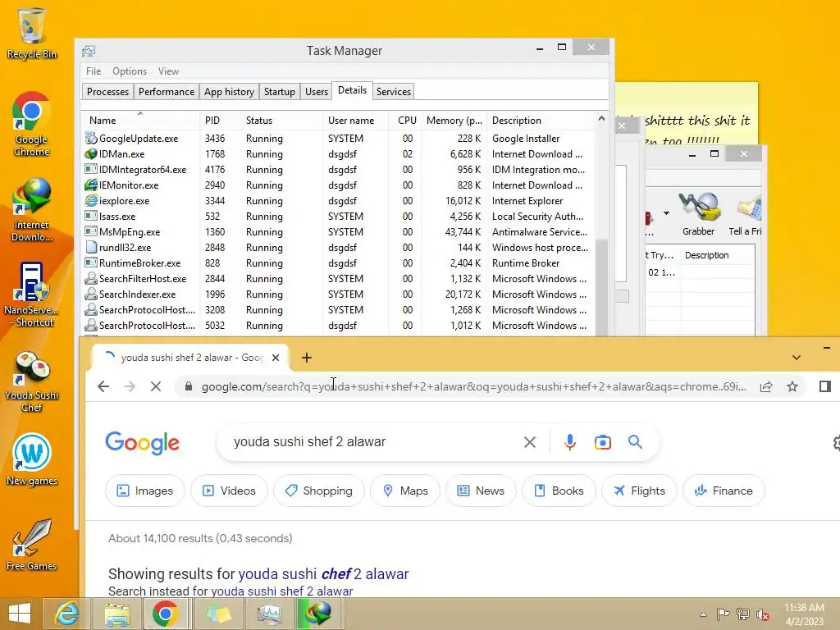
Task: Filter results by Images
Action: pos(145,491)
